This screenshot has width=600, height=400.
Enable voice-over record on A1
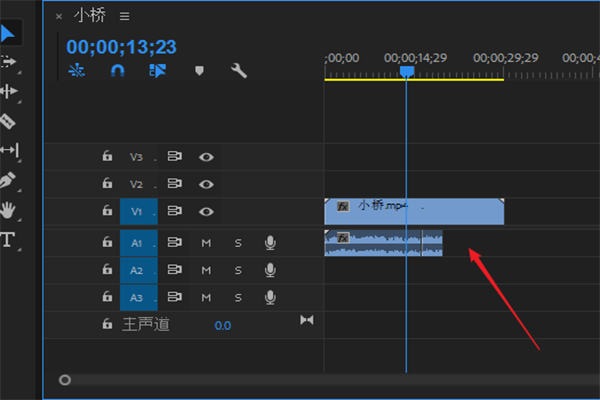[270, 243]
